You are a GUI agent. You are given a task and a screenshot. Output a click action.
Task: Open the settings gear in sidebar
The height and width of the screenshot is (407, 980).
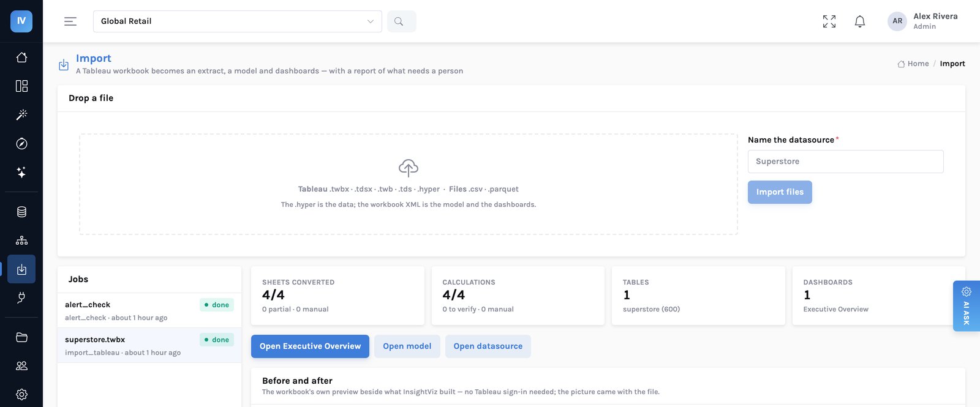click(x=21, y=395)
